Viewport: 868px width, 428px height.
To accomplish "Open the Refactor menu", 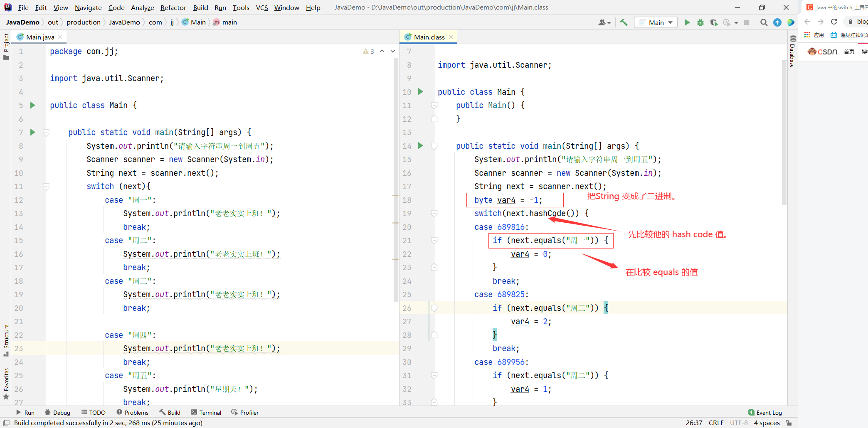I will 173,7.
